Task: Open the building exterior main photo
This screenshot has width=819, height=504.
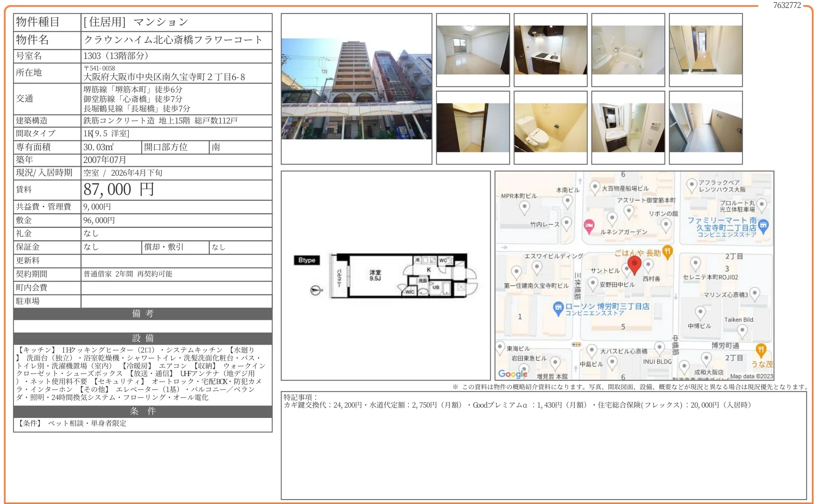Action: 357,89
